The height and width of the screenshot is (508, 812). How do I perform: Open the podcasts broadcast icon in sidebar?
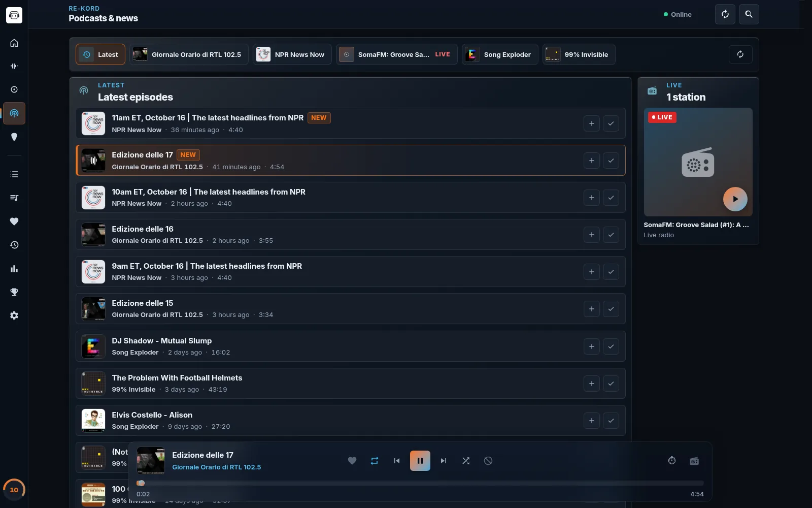point(14,113)
